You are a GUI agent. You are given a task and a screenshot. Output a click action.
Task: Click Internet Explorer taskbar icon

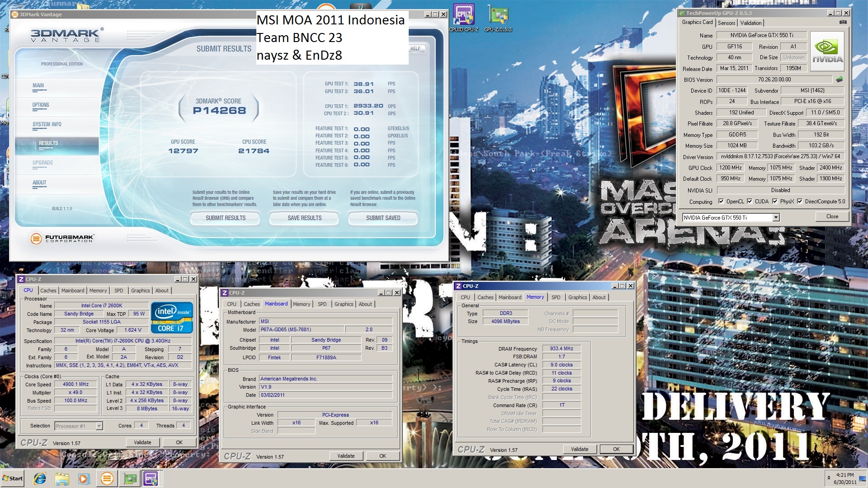[40, 479]
